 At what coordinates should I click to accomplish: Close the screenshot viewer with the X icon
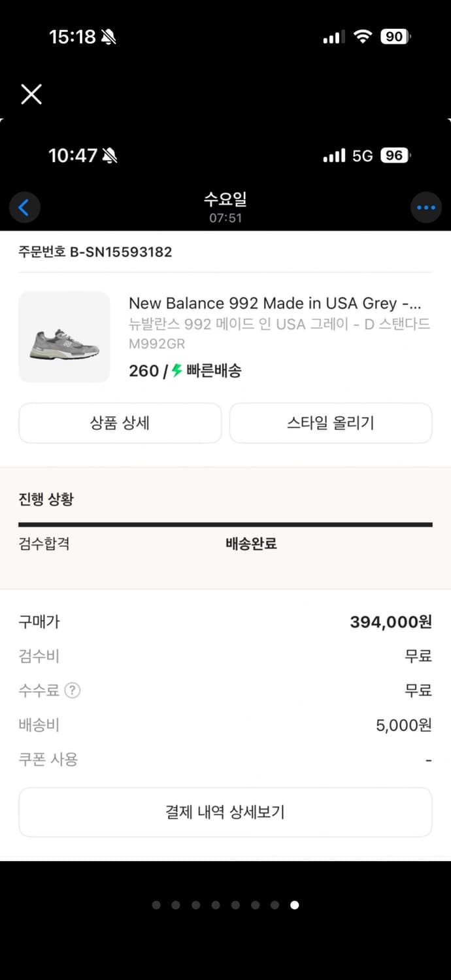pyautogui.click(x=31, y=94)
